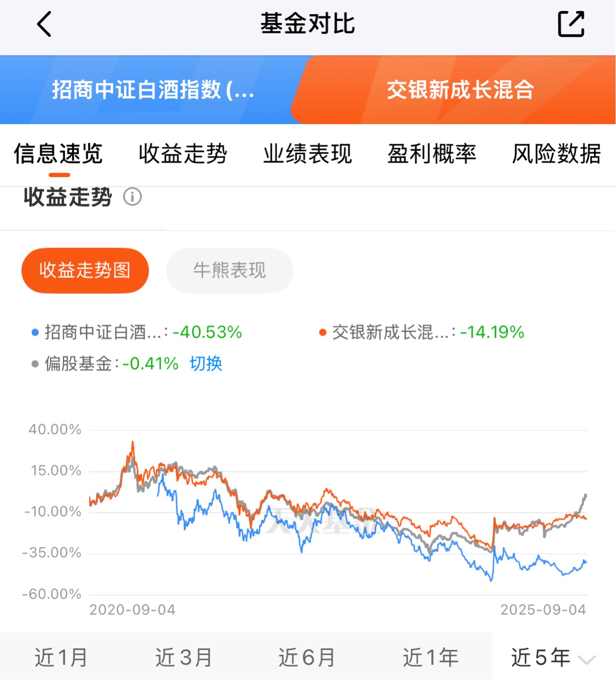Go to the 盈利概率 tab

click(x=432, y=154)
